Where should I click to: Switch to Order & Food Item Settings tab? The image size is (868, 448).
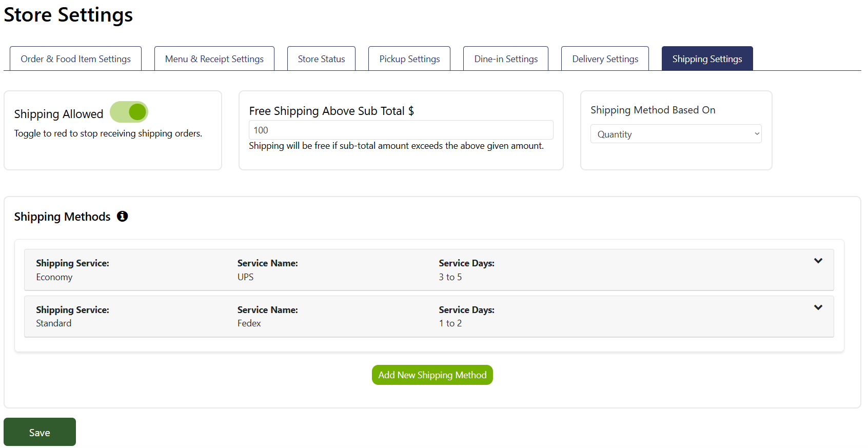pos(75,59)
